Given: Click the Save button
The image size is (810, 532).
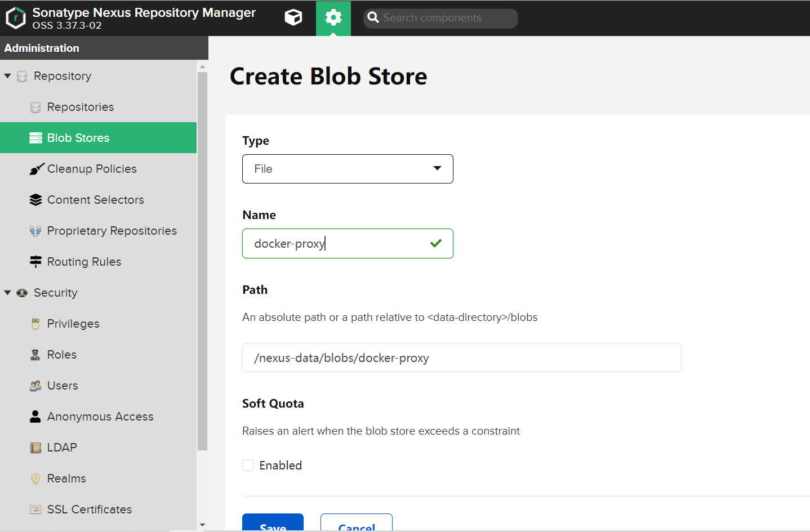Looking at the screenshot, I should [273, 522].
